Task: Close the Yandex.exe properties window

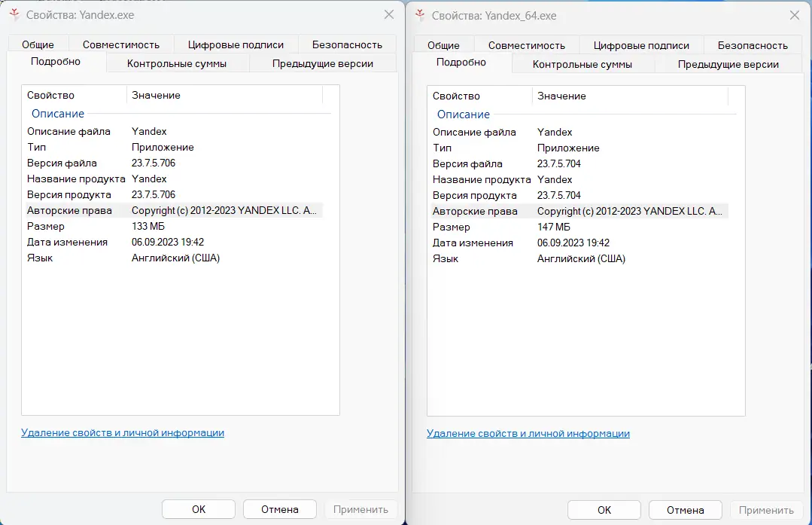Action: coord(389,15)
